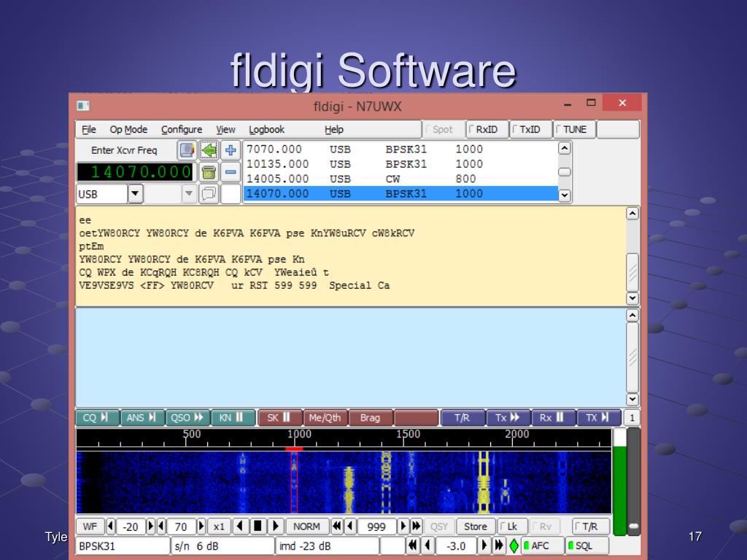The height and width of the screenshot is (560, 747).
Task: Click the waterfall stop (square) button
Action: [258, 526]
